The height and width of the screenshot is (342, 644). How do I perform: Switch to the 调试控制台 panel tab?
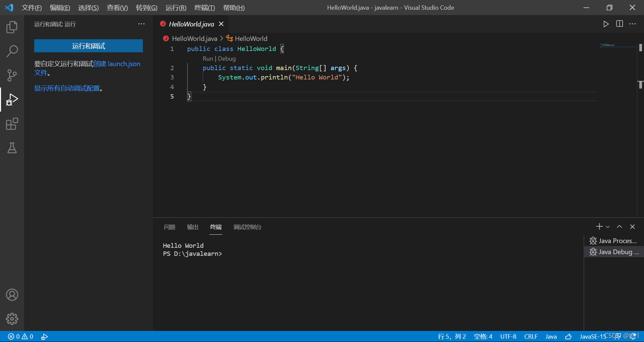(247, 227)
